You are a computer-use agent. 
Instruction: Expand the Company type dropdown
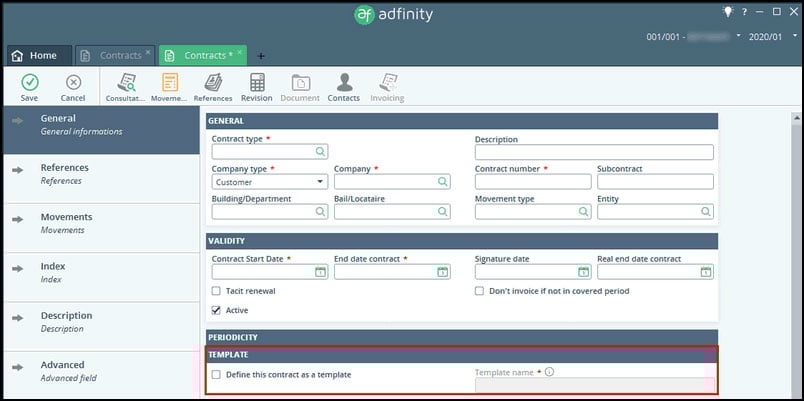click(x=320, y=182)
